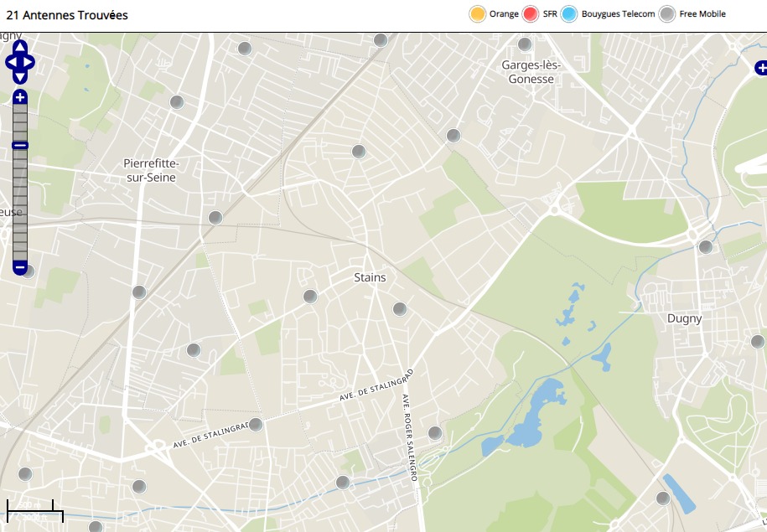This screenshot has height=532, width=767.
Task: Click the lower part of the vertical zoom bar track
Action: pos(20,205)
